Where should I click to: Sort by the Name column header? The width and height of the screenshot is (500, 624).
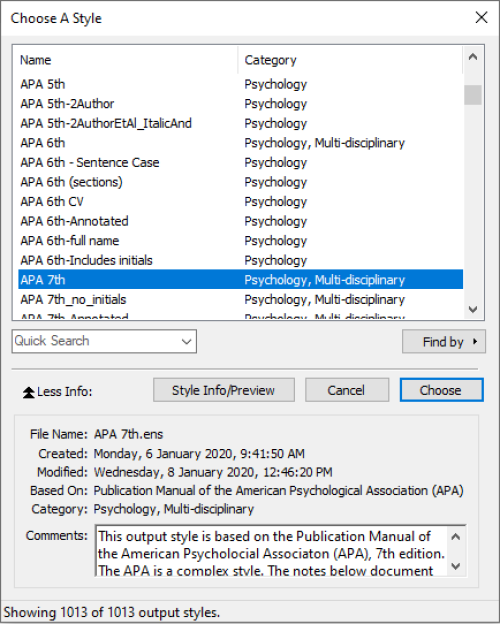coord(128,60)
